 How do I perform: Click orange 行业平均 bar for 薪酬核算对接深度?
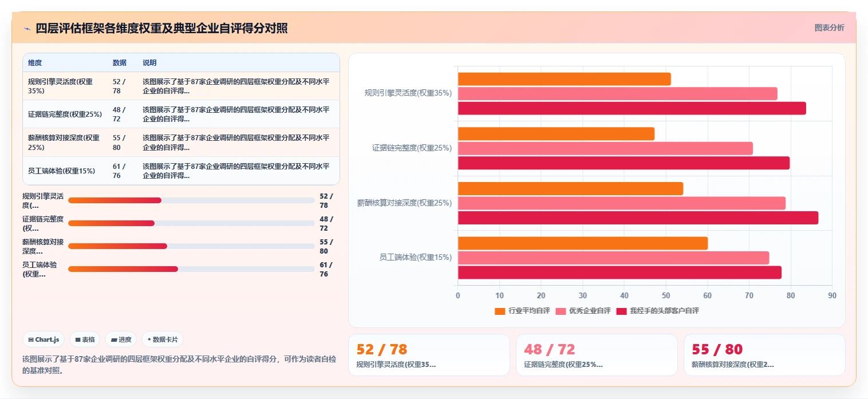570,188
